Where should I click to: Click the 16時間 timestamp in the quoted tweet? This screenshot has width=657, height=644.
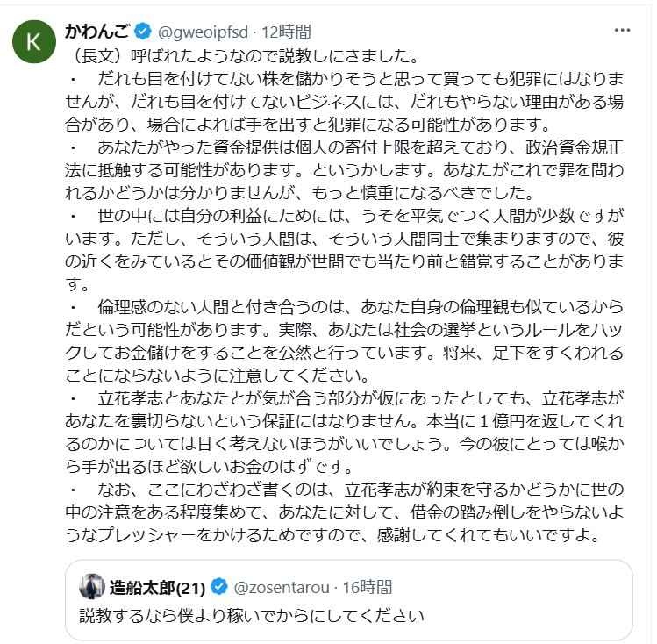click(x=365, y=585)
